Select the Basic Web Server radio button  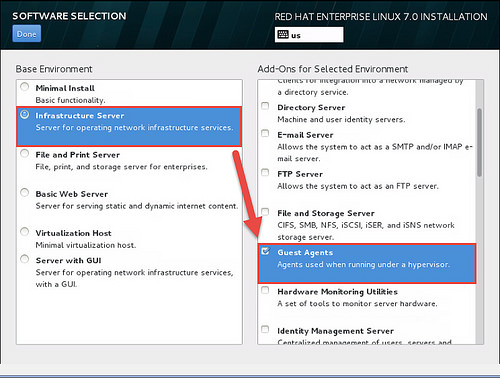tap(25, 192)
